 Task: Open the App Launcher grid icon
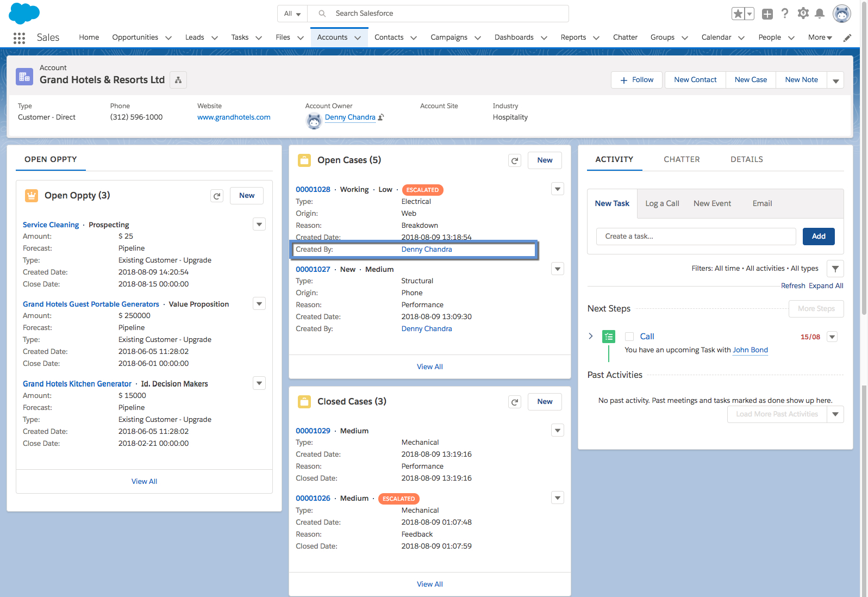click(19, 38)
